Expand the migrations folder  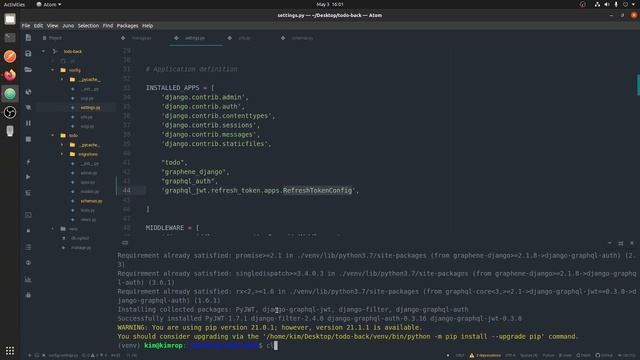coord(62,154)
